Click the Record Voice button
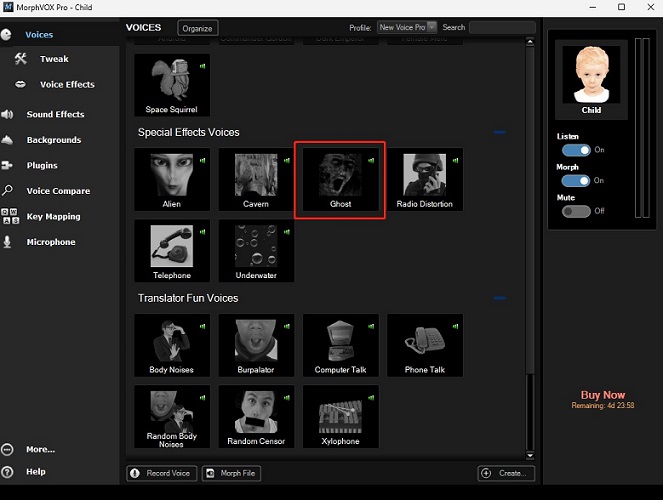 (162, 473)
